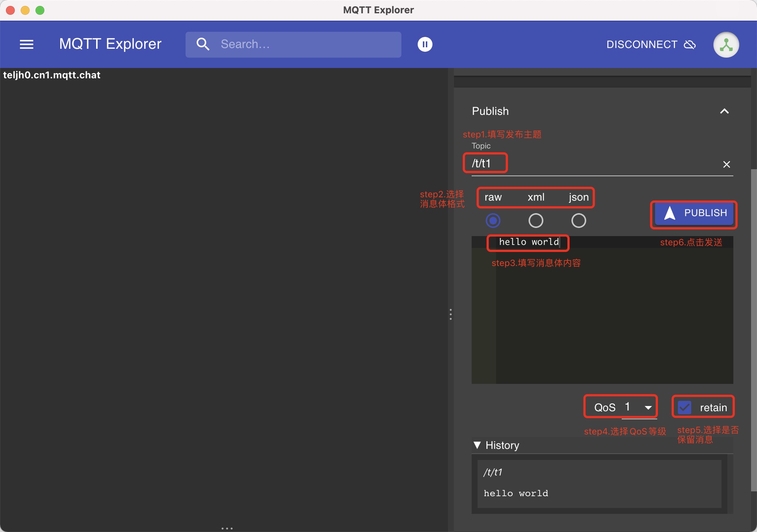This screenshot has width=757, height=532.
Task: Collapse the History section triangle
Action: tap(477, 445)
